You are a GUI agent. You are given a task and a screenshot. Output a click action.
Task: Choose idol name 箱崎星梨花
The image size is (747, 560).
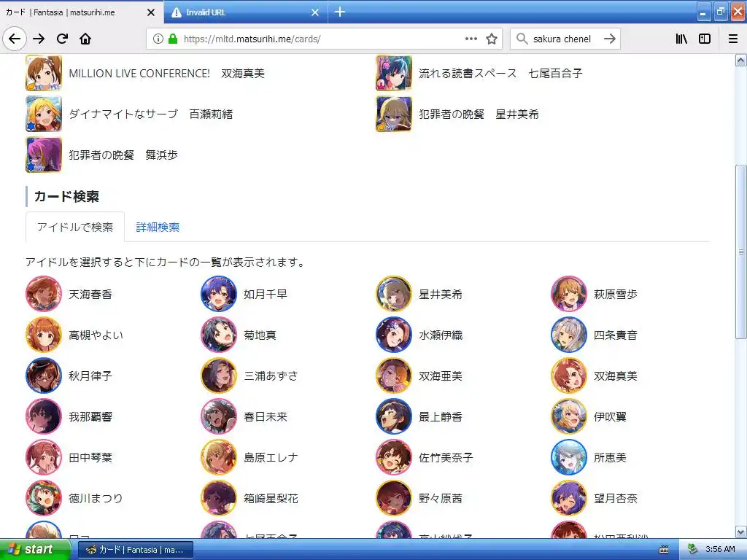click(271, 499)
